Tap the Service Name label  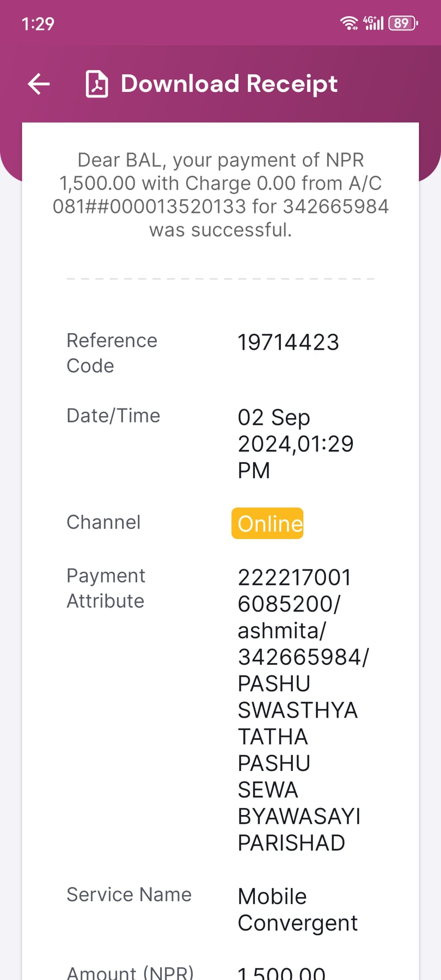click(x=129, y=895)
